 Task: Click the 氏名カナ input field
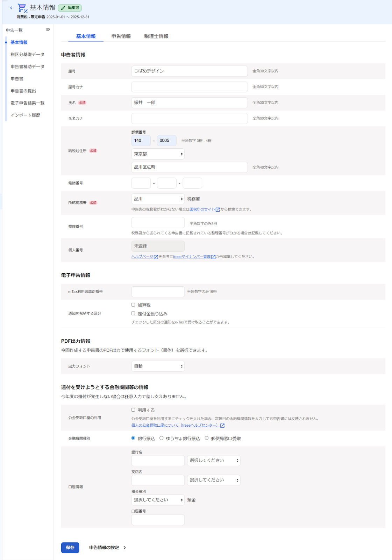[190, 118]
